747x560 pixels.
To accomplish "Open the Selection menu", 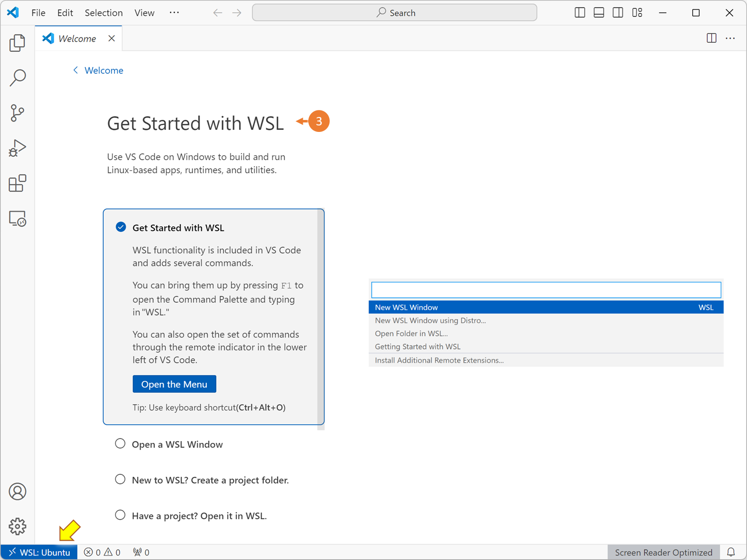I will (104, 12).
